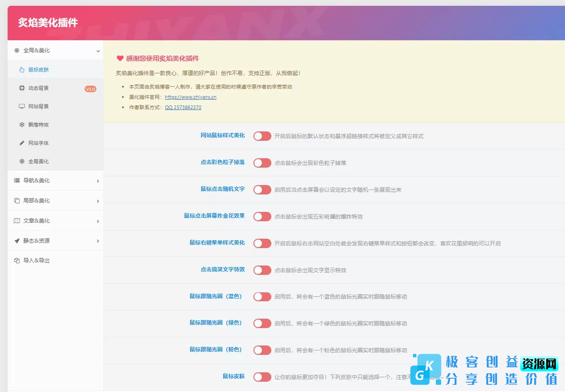Click the hand pointer icon beside 鼠标皮肤
The width and height of the screenshot is (565, 392).
[21, 70]
